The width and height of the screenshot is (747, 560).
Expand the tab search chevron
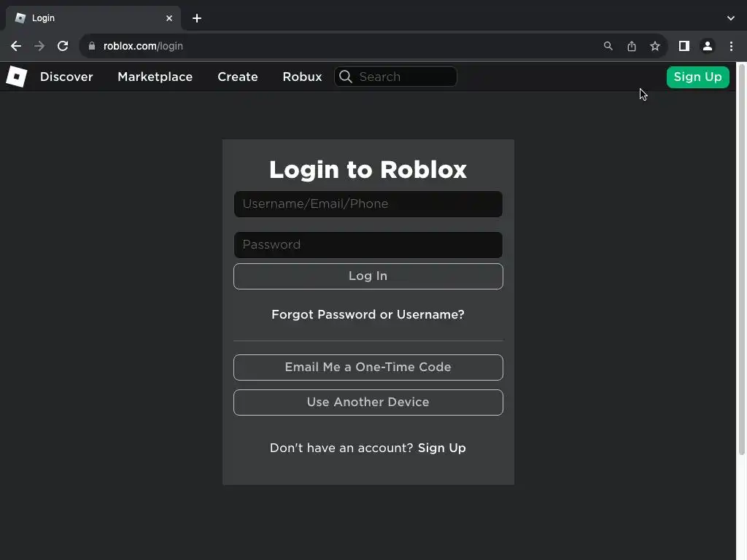point(731,18)
